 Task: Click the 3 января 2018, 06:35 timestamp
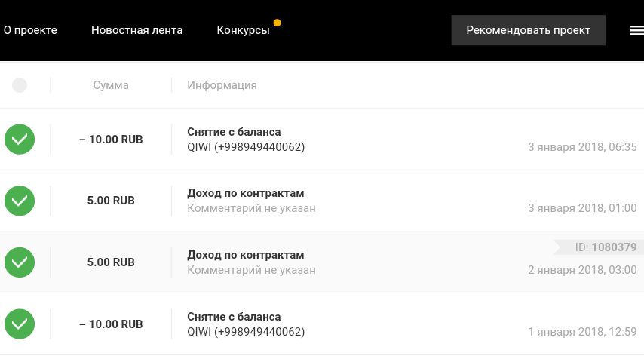click(x=582, y=147)
